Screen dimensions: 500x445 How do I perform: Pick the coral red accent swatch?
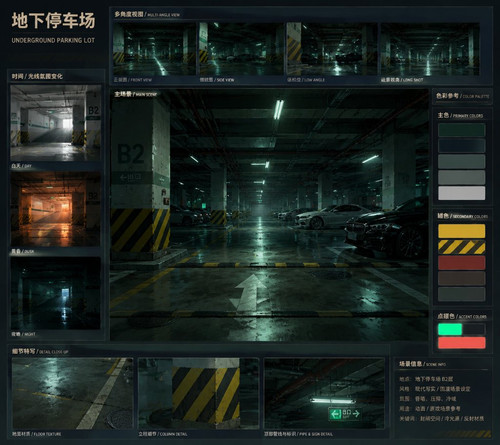tap(462, 343)
